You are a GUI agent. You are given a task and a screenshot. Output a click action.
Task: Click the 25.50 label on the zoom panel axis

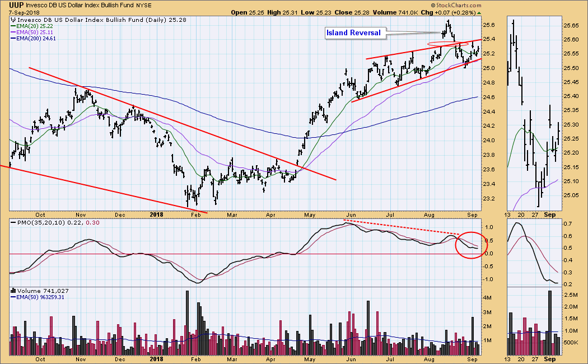(x=571, y=68)
